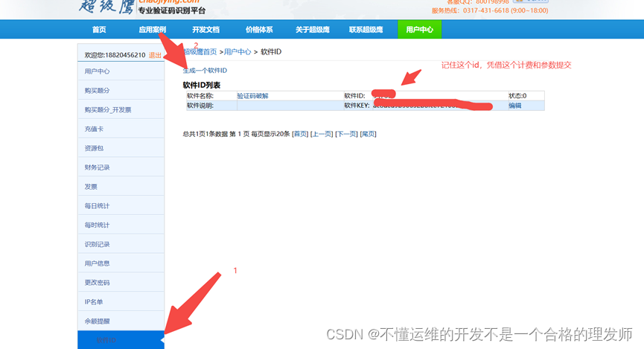
Task: Click the 编辑 link in the table
Action: point(515,106)
